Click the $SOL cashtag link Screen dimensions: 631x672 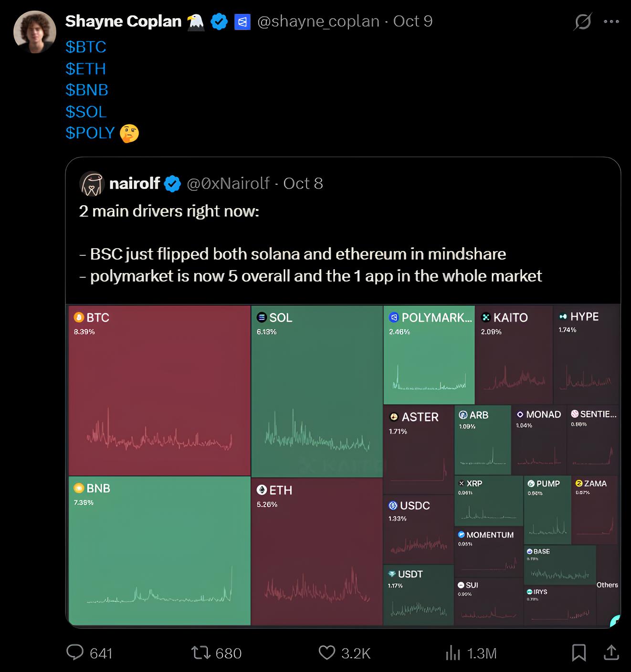[86, 112]
